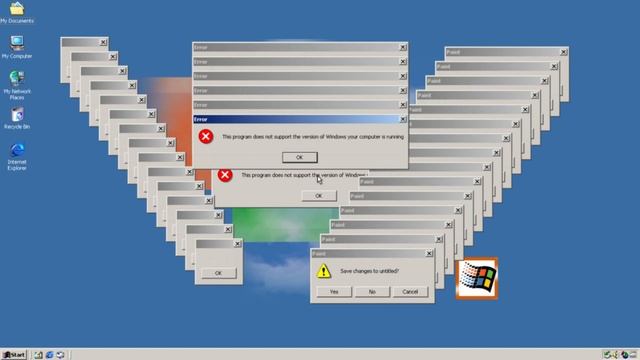Image resolution: width=640 pixels, height=360 pixels.
Task: Confirm OK in the active blue-titled Error dialog
Action: (x=300, y=157)
